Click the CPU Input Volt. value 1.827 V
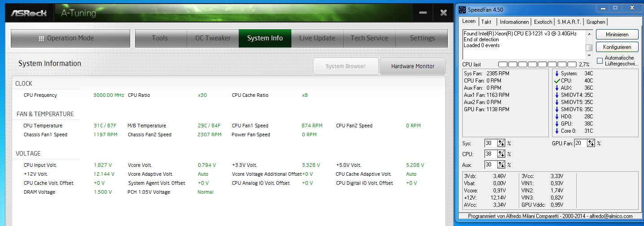The height and width of the screenshot is (226, 644). 102,165
